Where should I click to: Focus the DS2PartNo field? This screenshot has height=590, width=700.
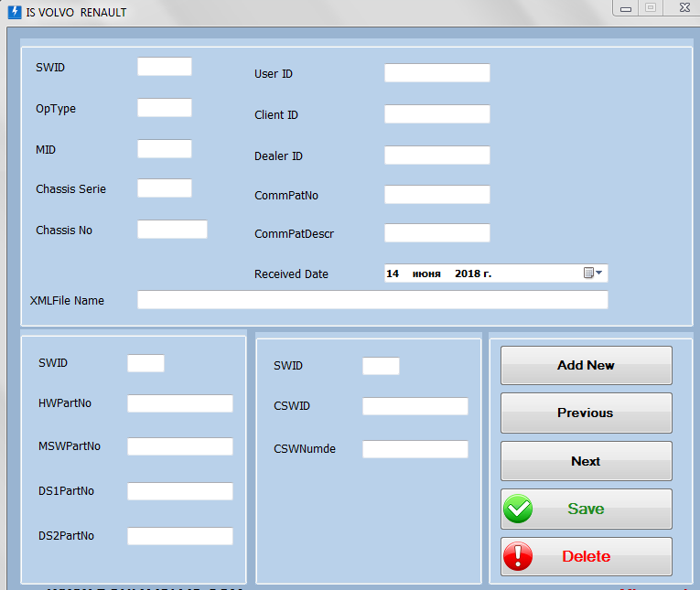(x=180, y=536)
